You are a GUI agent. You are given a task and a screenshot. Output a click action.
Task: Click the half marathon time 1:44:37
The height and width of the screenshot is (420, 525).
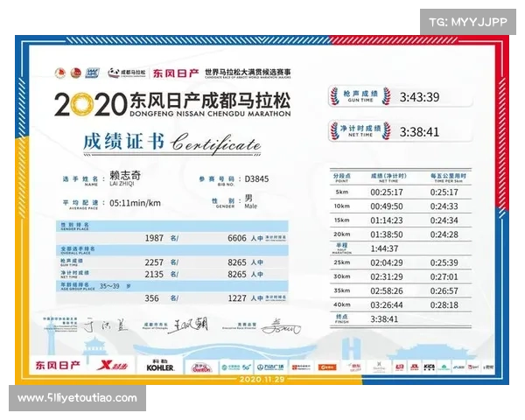[x=384, y=248]
